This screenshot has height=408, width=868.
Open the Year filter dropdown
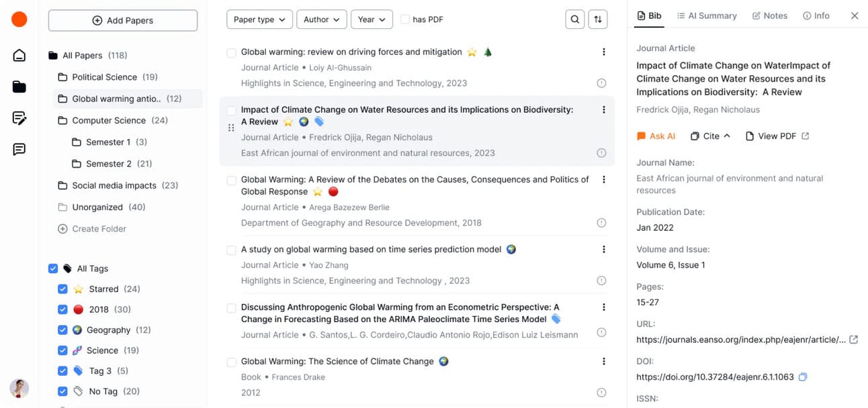point(372,19)
